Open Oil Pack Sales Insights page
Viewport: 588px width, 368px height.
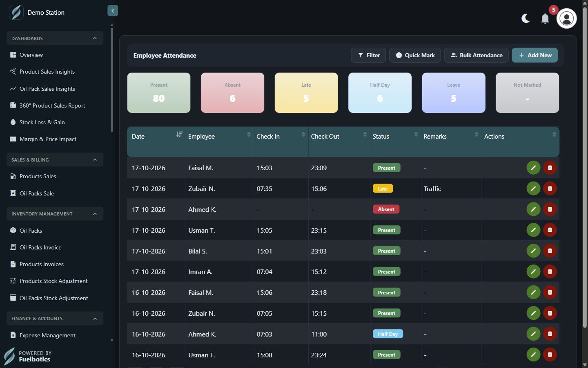47,89
